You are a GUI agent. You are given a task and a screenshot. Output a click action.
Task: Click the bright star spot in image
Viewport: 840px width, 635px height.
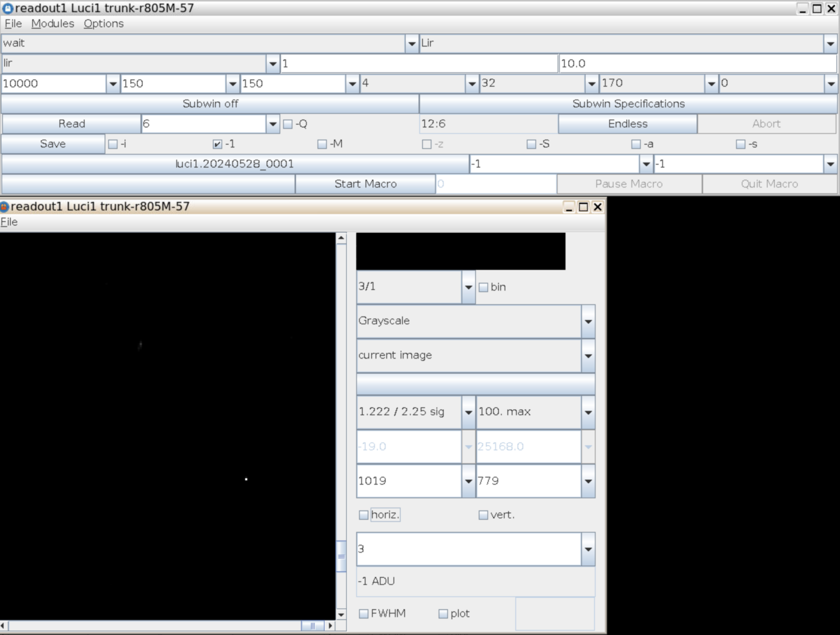pyautogui.click(x=246, y=479)
